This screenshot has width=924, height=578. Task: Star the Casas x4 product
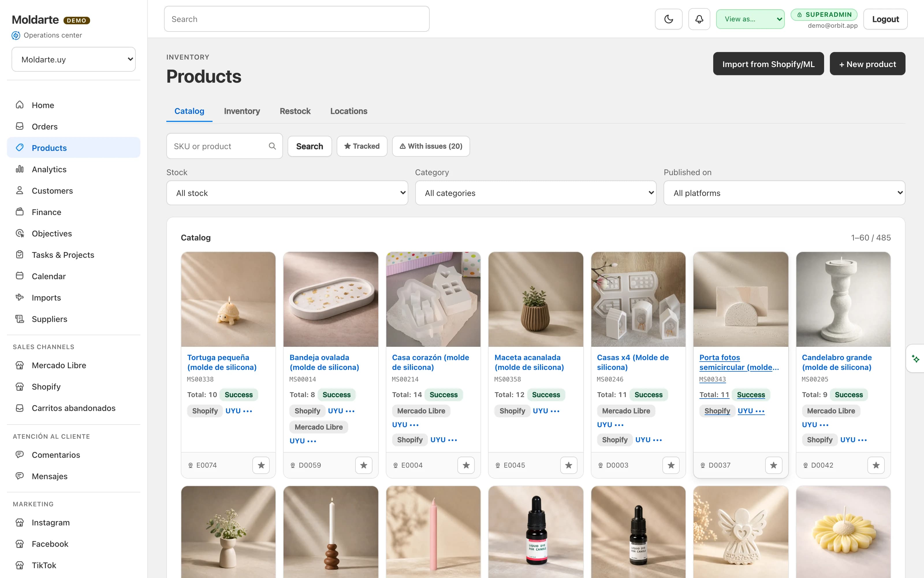671,465
